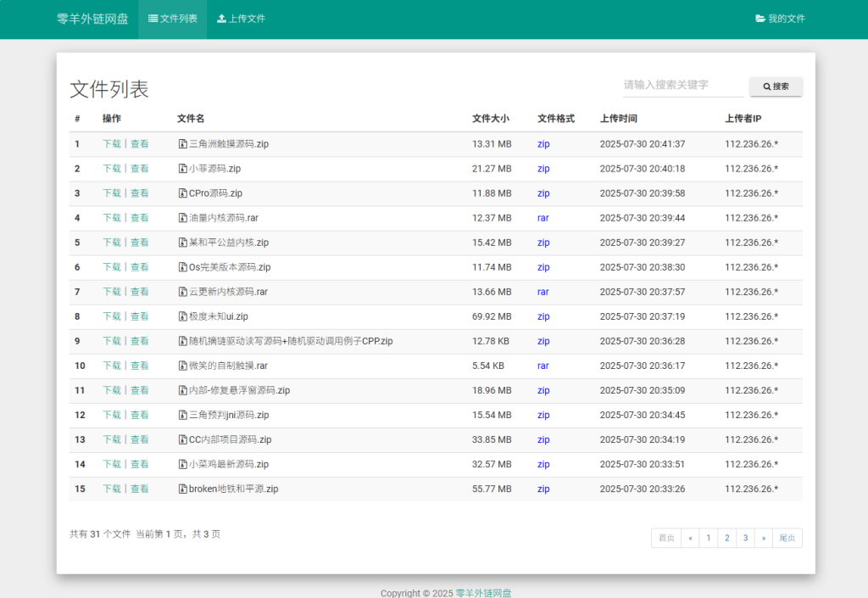Screen dimensions: 868x598
Task: Click file name broken地铁和平源.zip
Action: pos(234,489)
